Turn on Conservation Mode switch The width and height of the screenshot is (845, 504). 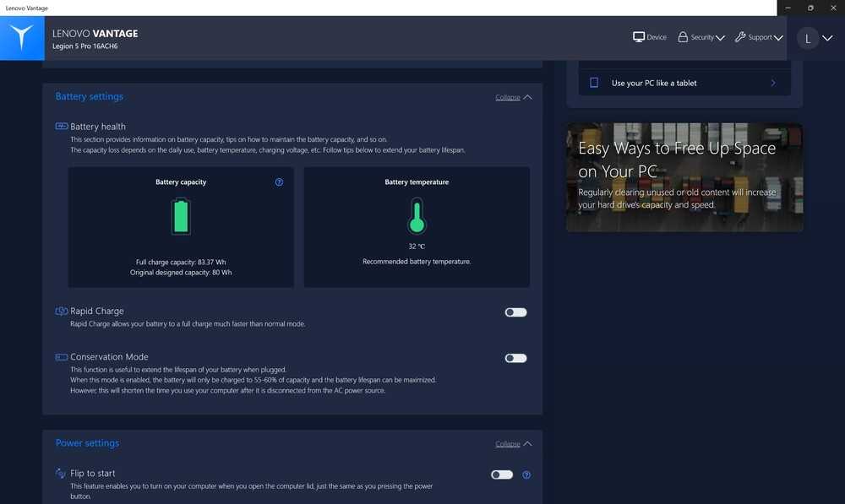[515, 358]
